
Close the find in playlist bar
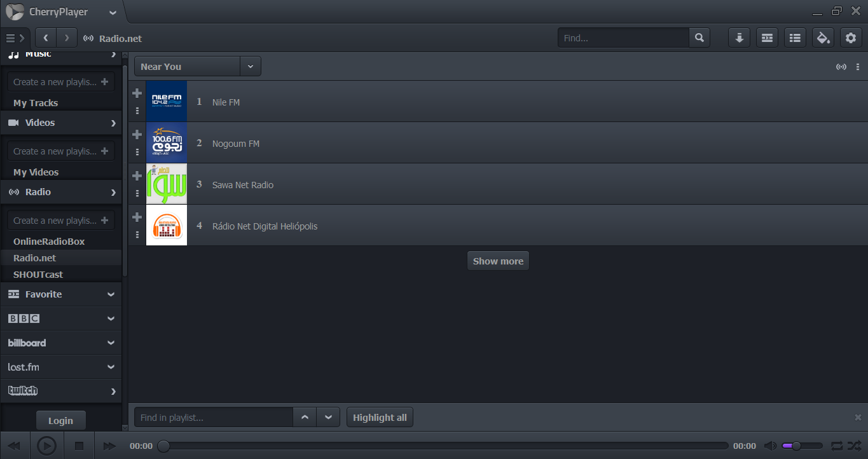click(x=858, y=418)
